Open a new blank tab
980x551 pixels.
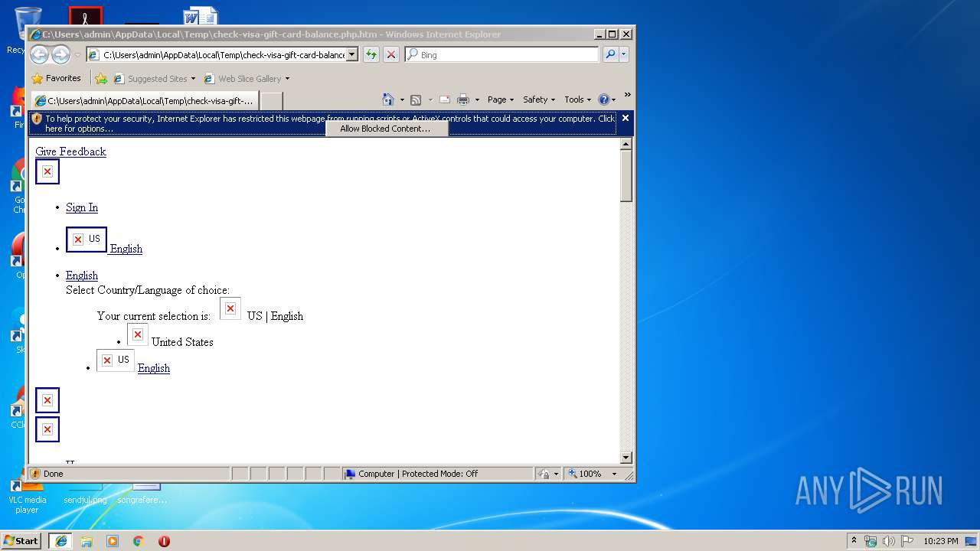pyautogui.click(x=272, y=100)
